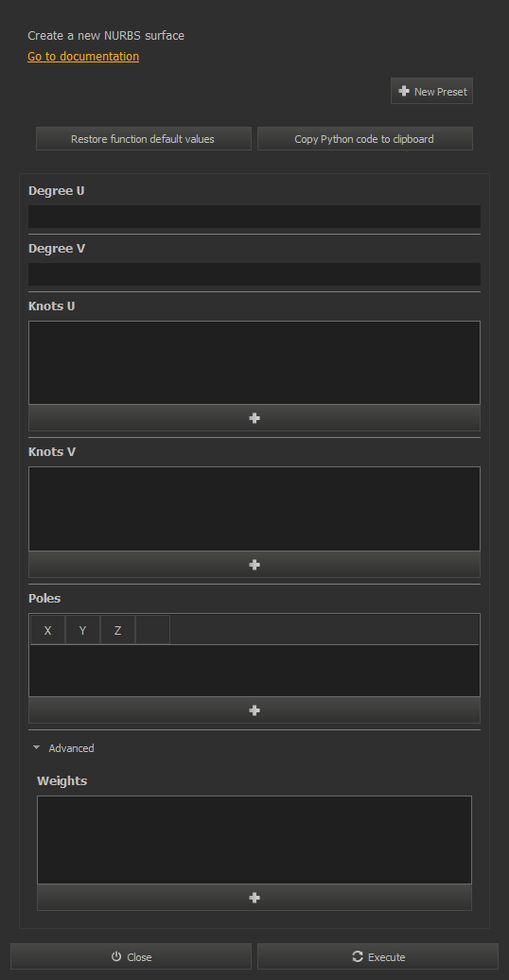Restore function default values
Screen dimensions: 509x980
pyautogui.click(x=143, y=139)
